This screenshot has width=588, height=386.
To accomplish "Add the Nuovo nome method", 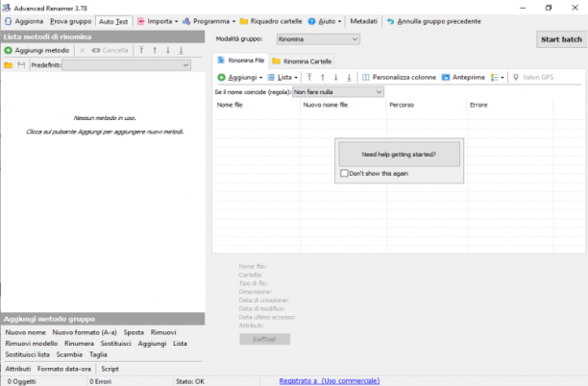I will tap(26, 332).
